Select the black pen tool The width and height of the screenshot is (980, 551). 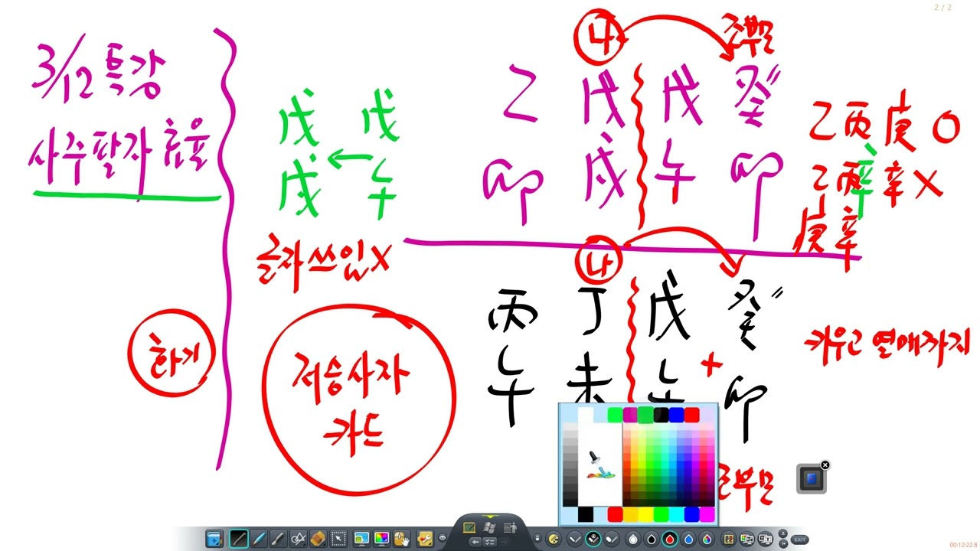point(238,538)
